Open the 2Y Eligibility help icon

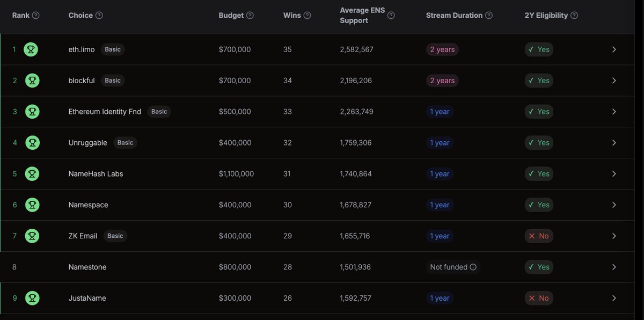574,16
